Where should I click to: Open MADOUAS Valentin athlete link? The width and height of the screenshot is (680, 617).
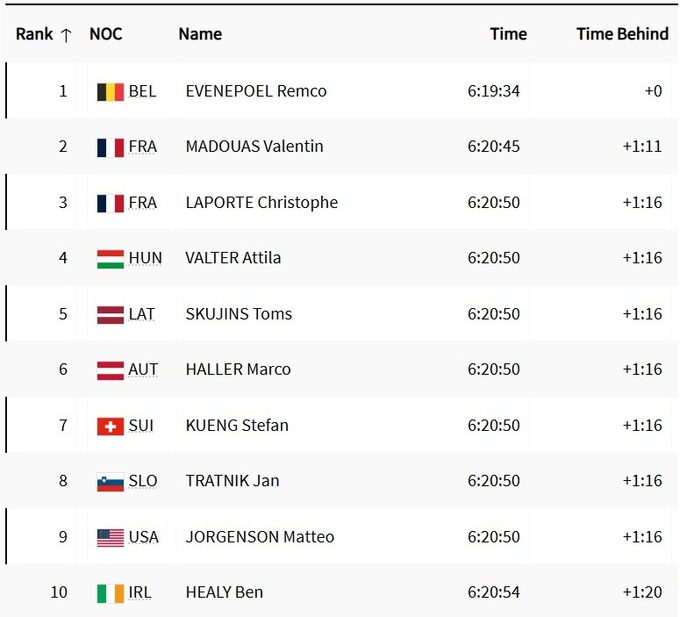(x=254, y=146)
